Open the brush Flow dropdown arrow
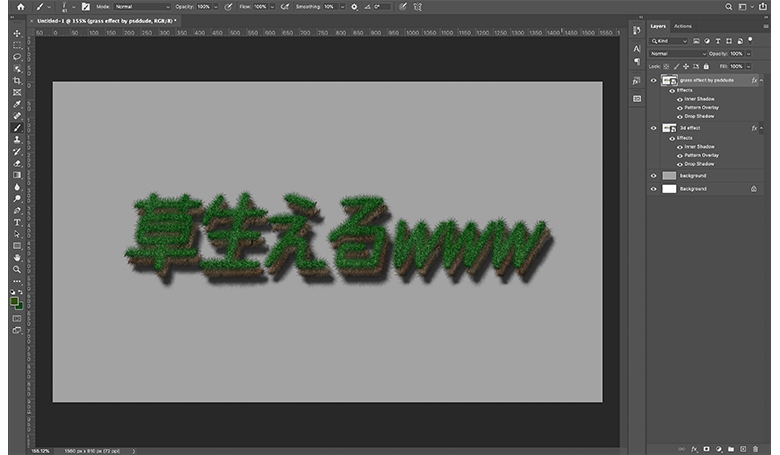This screenshot has height=455, width=780. (272, 7)
